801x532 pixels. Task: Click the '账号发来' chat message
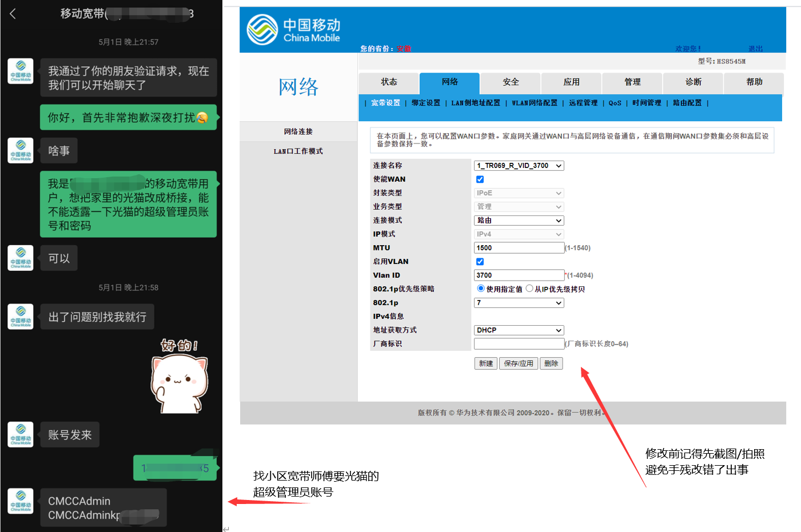tap(70, 435)
